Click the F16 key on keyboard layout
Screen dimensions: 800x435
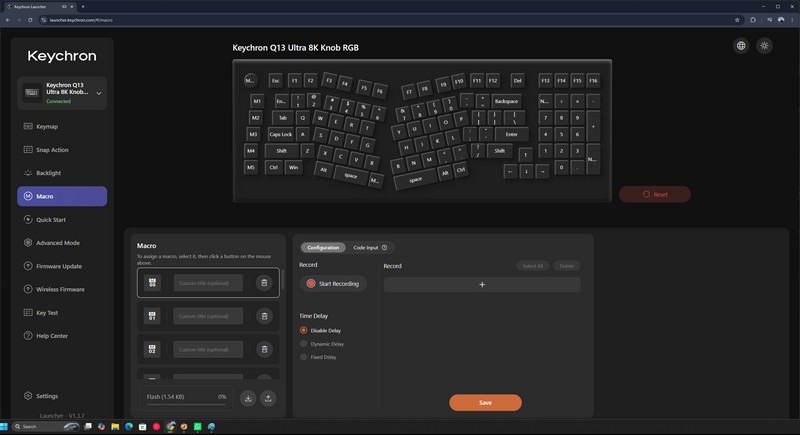click(593, 81)
